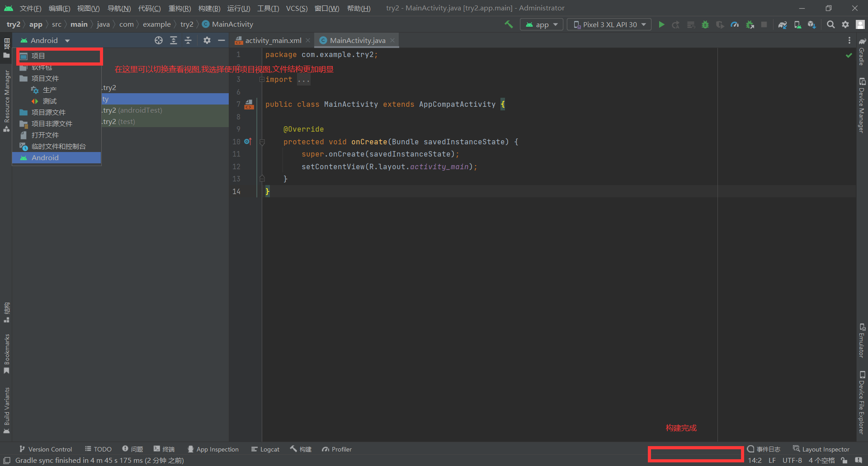Toggle the Resource Manager side panel
This screenshot has width=868, height=466.
coord(7,101)
